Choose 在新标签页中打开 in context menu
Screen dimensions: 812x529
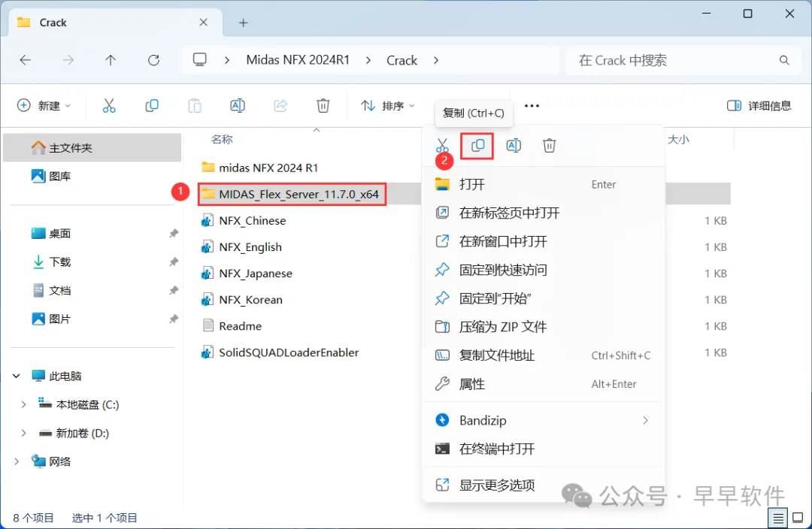pos(543,213)
